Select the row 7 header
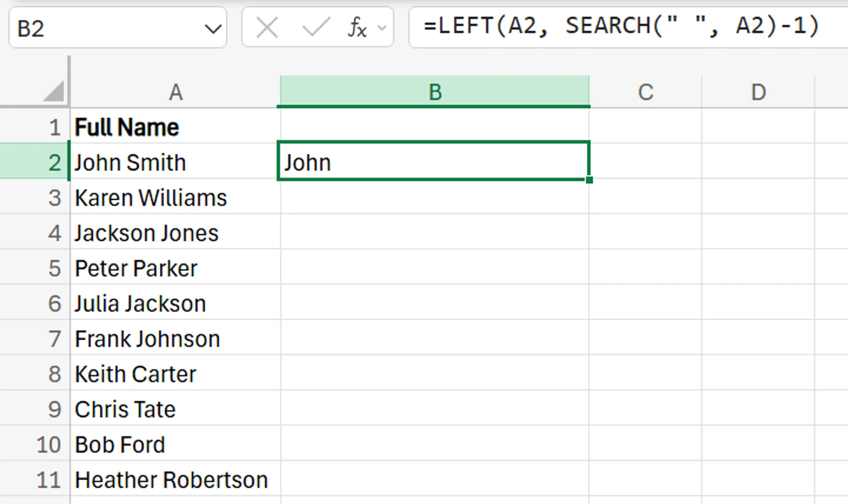848x504 pixels. pyautogui.click(x=53, y=338)
